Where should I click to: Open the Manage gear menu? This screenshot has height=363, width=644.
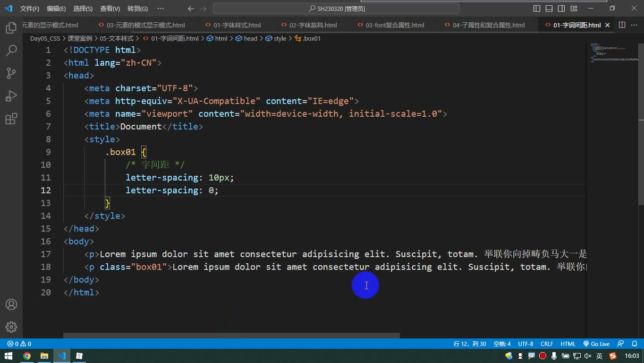coord(11,327)
